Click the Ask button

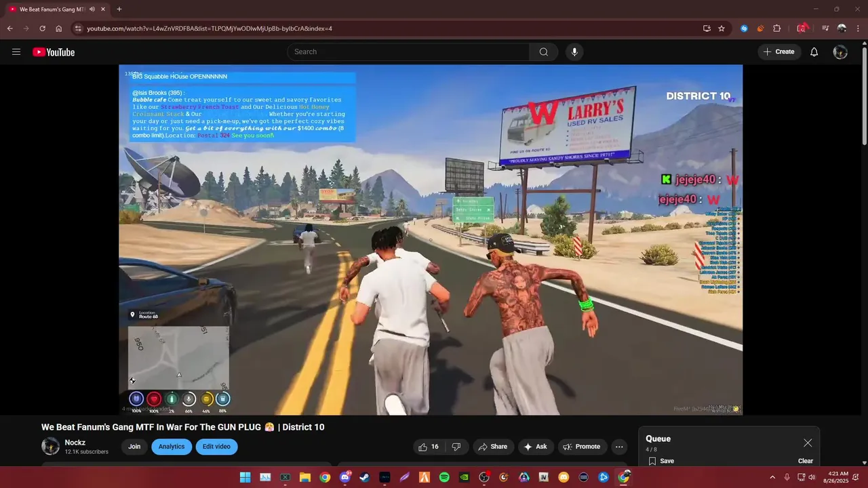pyautogui.click(x=535, y=447)
